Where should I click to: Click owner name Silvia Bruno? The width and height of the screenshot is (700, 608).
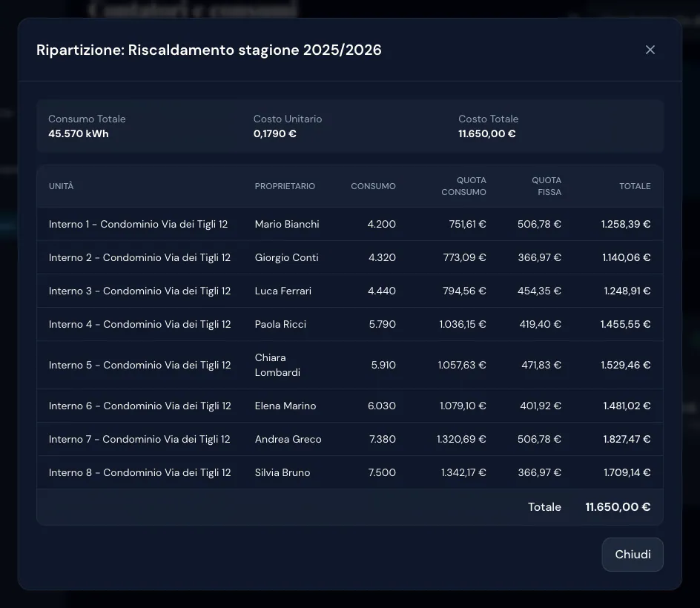pos(283,473)
